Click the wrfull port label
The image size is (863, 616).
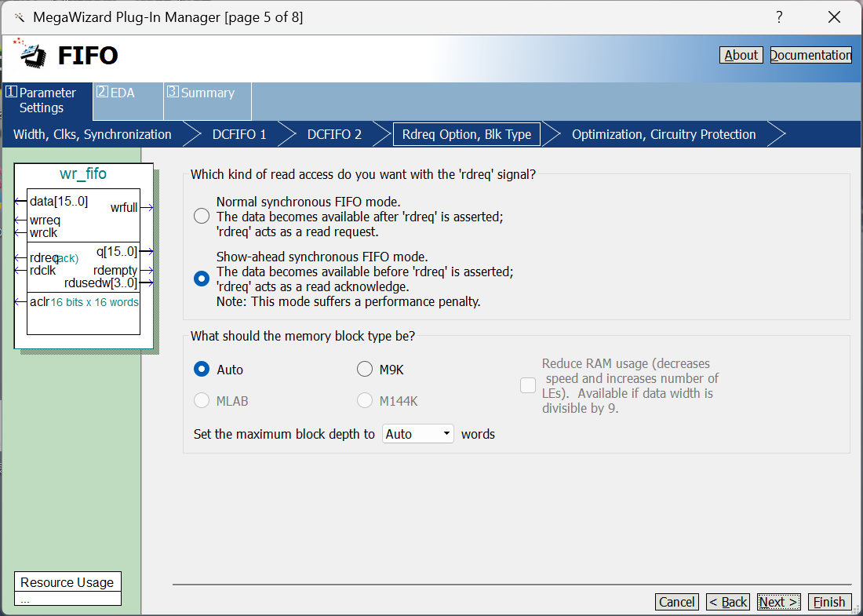(x=124, y=207)
